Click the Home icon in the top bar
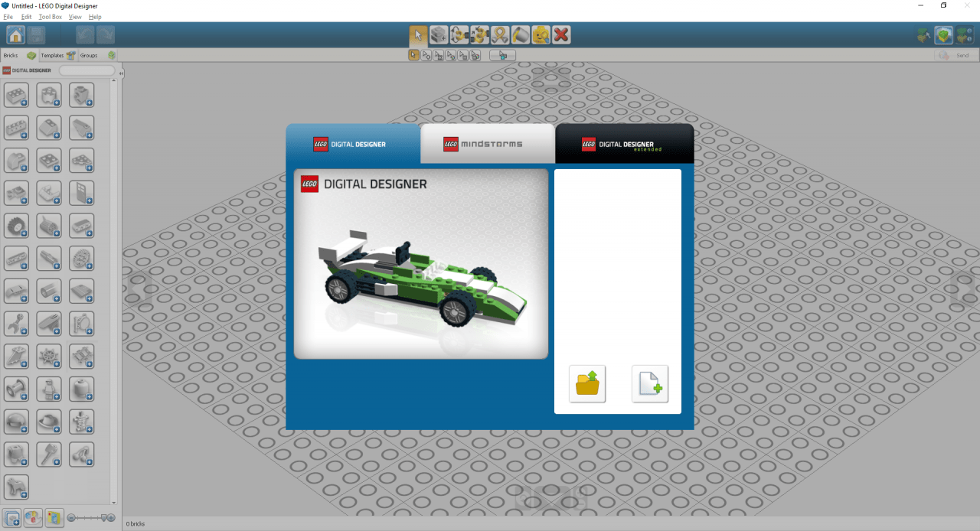Viewport: 980px width, 531px height. [x=15, y=34]
